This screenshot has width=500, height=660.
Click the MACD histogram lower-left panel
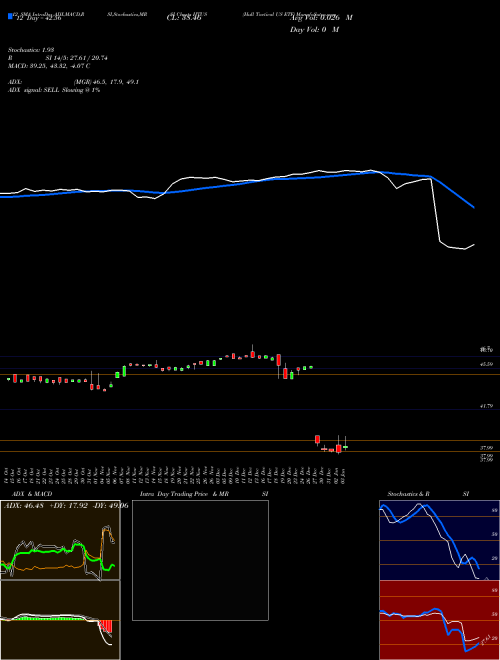coord(60,620)
